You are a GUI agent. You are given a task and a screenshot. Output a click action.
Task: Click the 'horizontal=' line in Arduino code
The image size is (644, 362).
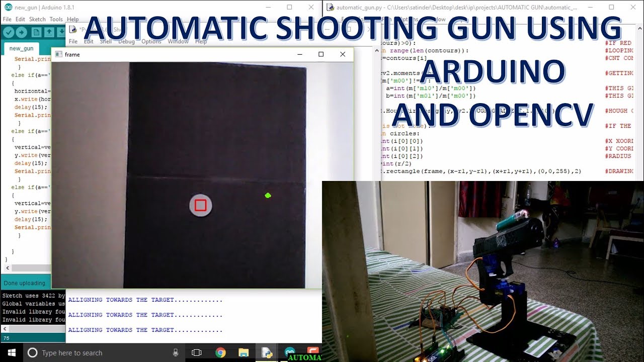(x=33, y=91)
